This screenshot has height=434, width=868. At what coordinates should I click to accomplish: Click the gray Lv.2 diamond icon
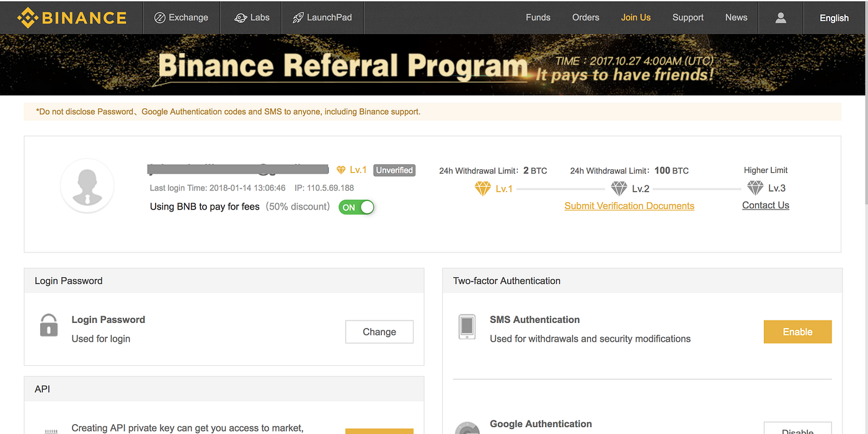point(619,188)
